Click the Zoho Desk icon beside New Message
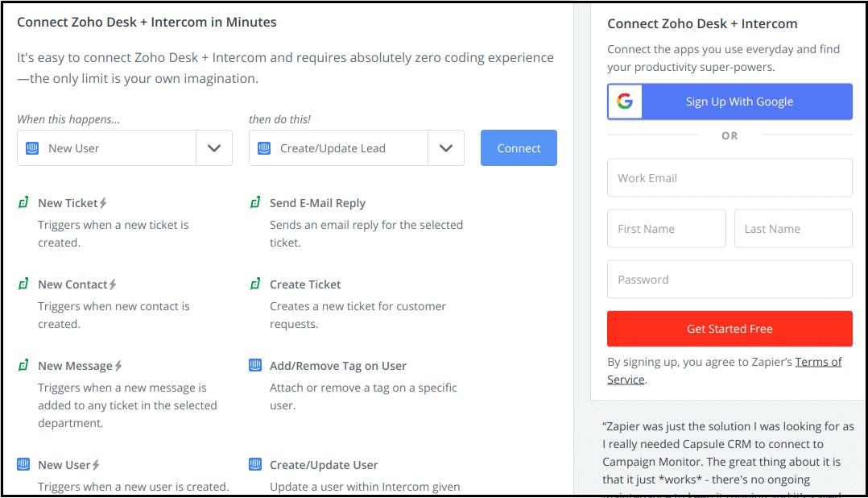 click(23, 366)
